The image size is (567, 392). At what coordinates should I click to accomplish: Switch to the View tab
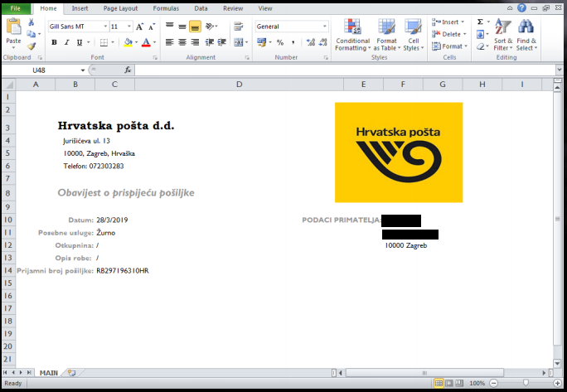(x=265, y=8)
